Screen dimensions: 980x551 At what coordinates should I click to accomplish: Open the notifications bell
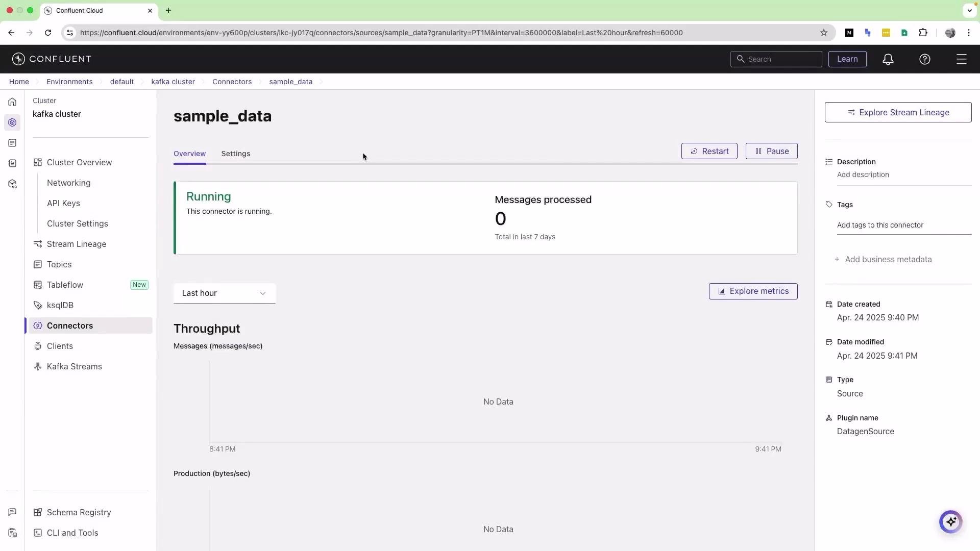(x=888, y=59)
